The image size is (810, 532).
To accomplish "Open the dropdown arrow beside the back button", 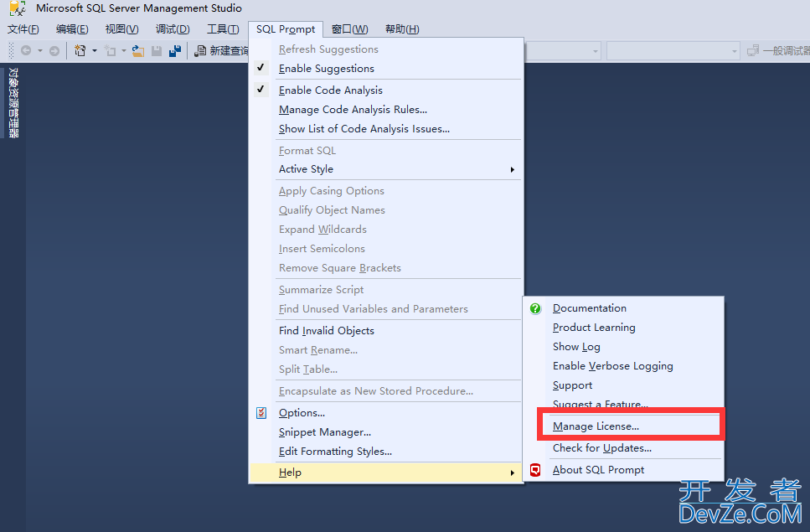I will [x=39, y=50].
